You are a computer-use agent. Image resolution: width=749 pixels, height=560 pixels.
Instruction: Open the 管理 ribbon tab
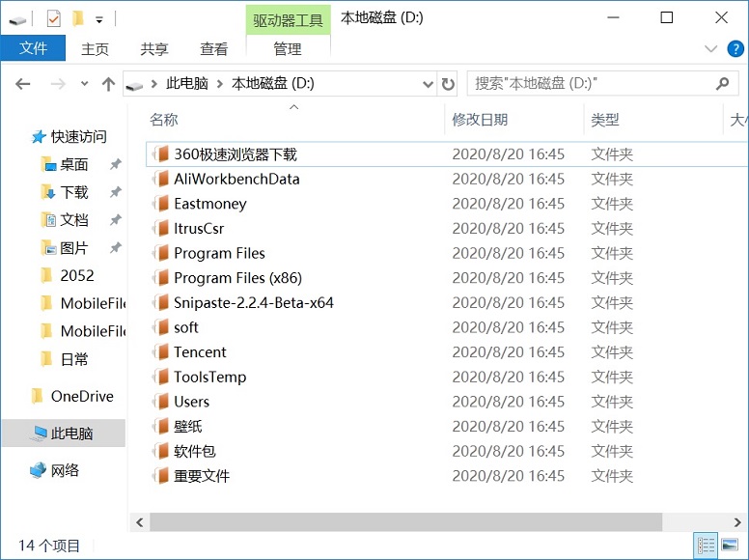coord(288,48)
